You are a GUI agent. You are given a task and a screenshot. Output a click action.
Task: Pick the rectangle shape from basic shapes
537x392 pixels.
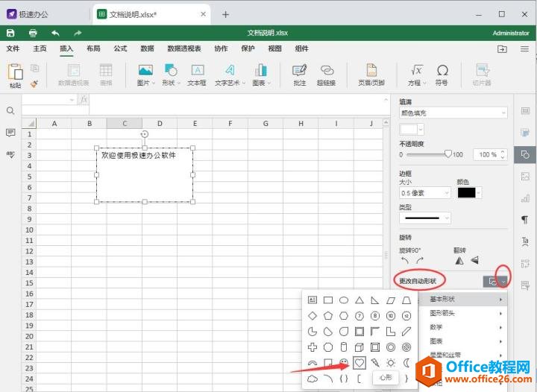click(x=328, y=300)
